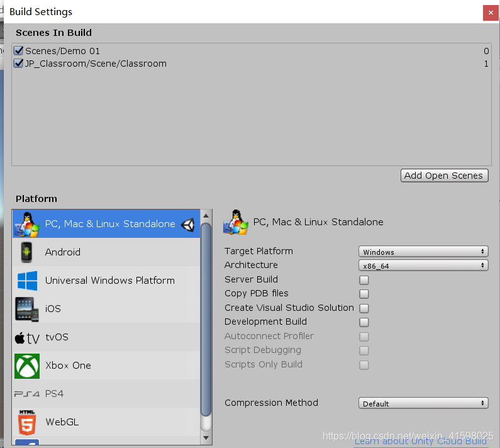Select the Xbox One platform row
500x448 pixels.
(x=106, y=366)
